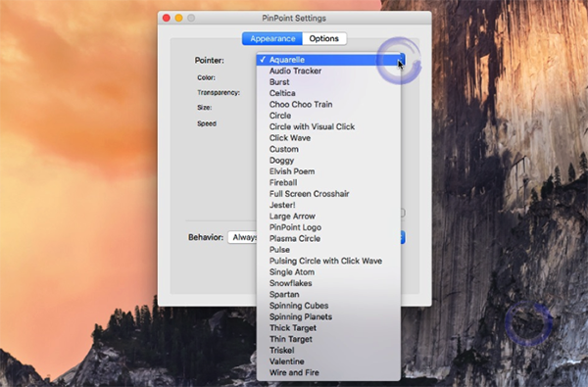This screenshot has width=588, height=387.
Task: Pick the PinPoint Logo option
Action: [x=328, y=227]
